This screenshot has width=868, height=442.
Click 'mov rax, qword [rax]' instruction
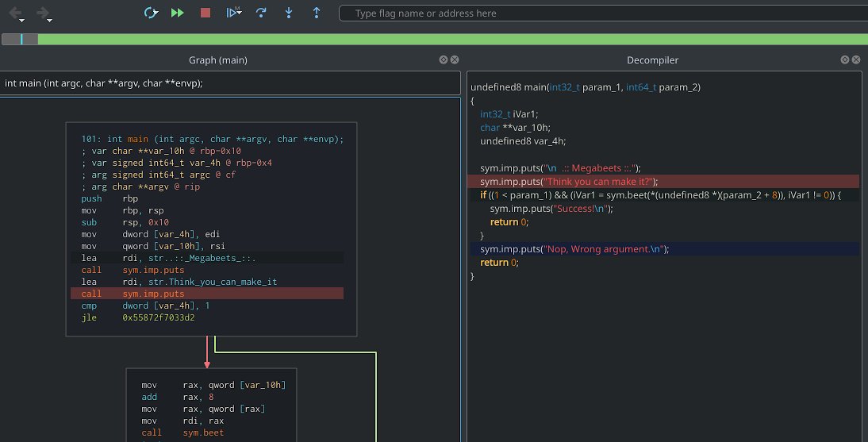(203, 409)
